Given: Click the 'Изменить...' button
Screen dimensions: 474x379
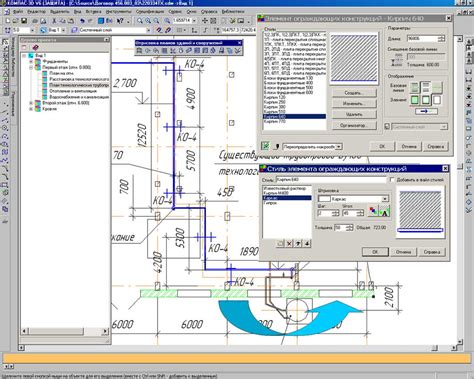Looking at the screenshot, I should 354,104.
